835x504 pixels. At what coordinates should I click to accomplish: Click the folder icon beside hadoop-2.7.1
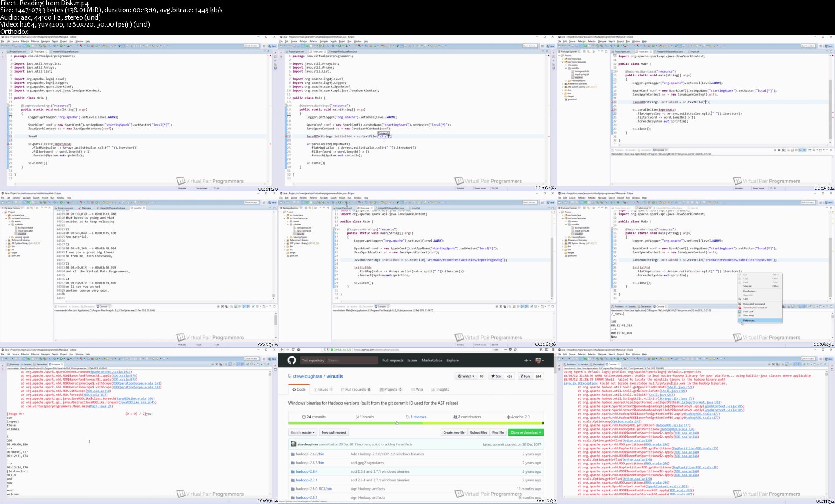tap(293, 480)
